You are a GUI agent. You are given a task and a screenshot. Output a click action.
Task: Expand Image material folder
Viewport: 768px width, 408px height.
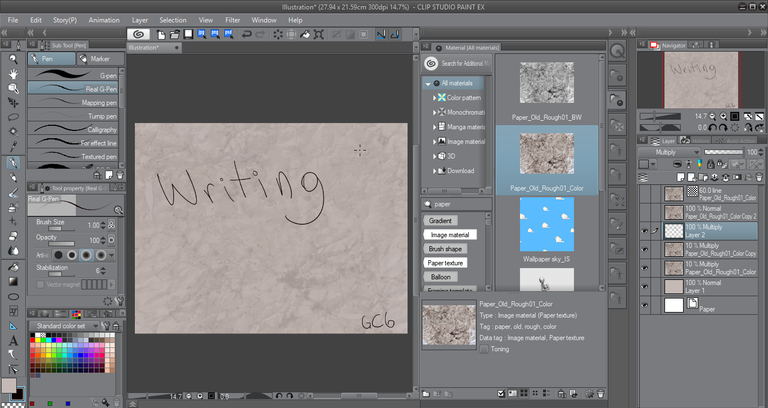pos(434,142)
